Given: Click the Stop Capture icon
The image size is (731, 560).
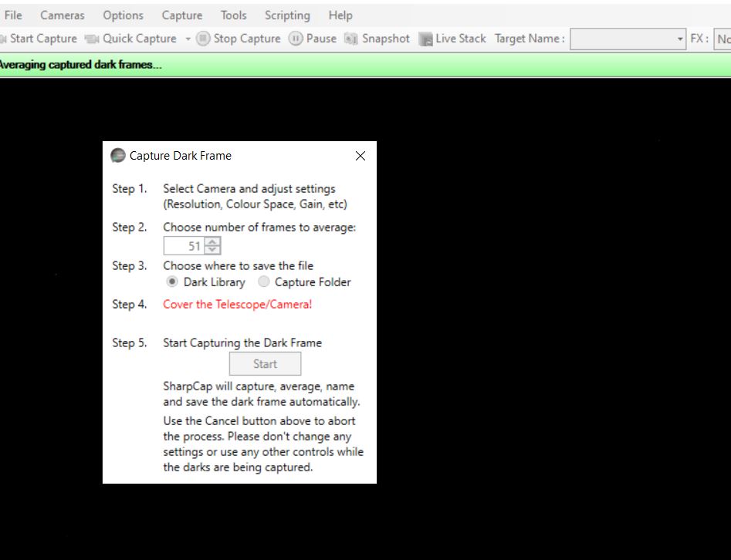Looking at the screenshot, I should coord(203,39).
